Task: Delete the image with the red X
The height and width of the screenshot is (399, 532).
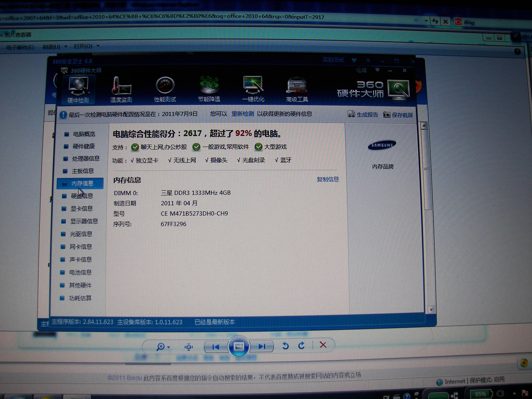Action: tap(323, 345)
